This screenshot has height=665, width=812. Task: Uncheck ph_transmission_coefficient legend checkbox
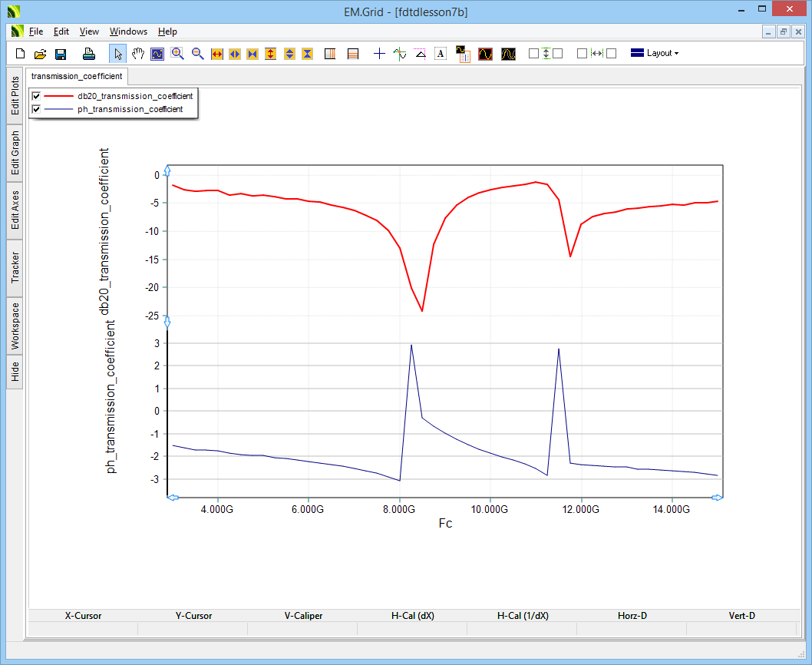click(35, 109)
